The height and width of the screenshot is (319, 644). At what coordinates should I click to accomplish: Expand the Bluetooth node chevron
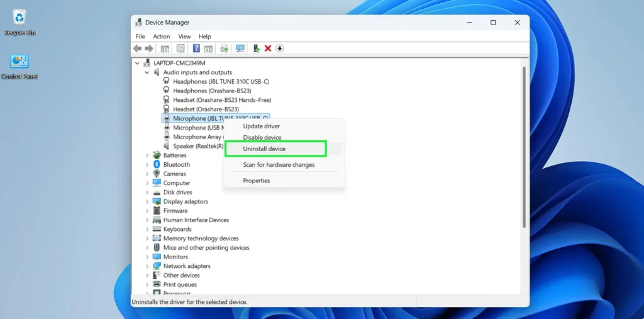point(147,164)
